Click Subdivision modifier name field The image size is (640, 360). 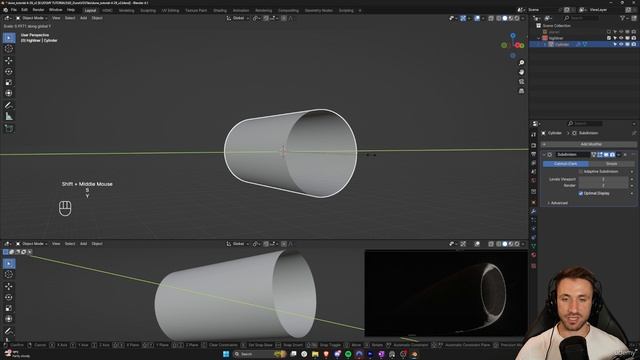(x=572, y=155)
